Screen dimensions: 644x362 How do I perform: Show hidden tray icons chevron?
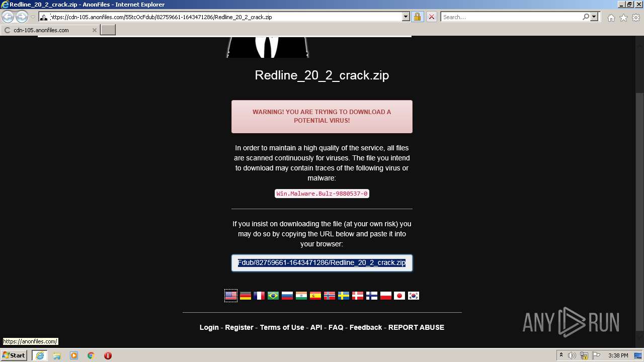point(561,355)
